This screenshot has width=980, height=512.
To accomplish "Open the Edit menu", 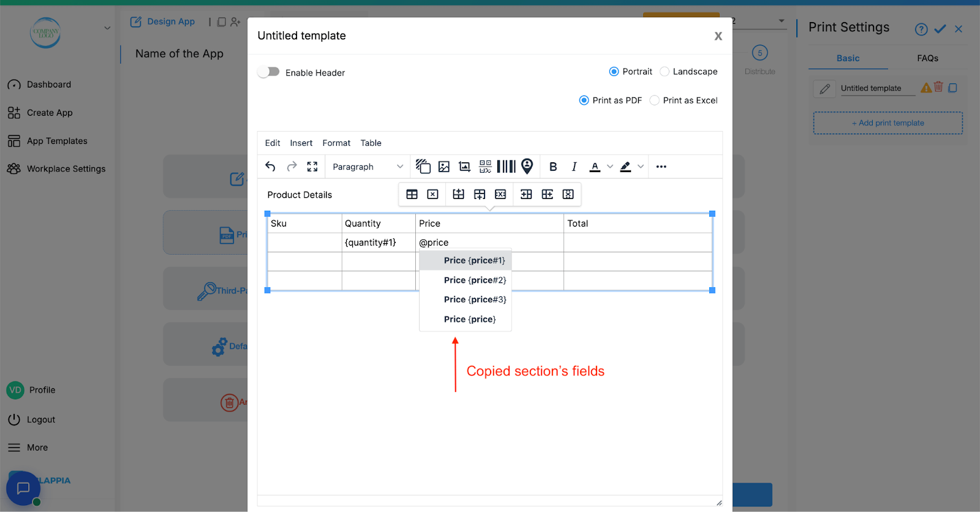I will click(x=273, y=143).
